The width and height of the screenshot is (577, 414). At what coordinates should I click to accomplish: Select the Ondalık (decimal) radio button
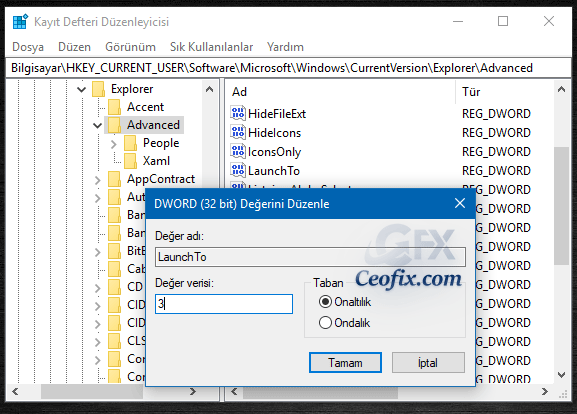tap(325, 323)
